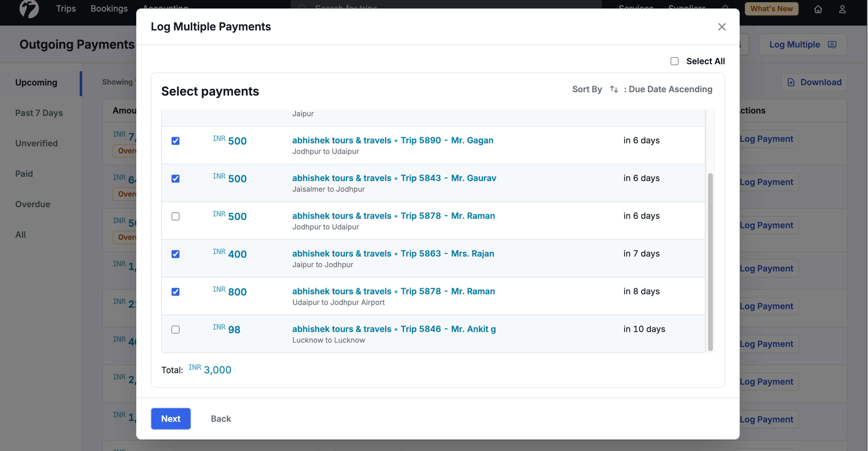This screenshot has height=451, width=868.
Task: Click the Download file icon
Action: click(x=791, y=82)
